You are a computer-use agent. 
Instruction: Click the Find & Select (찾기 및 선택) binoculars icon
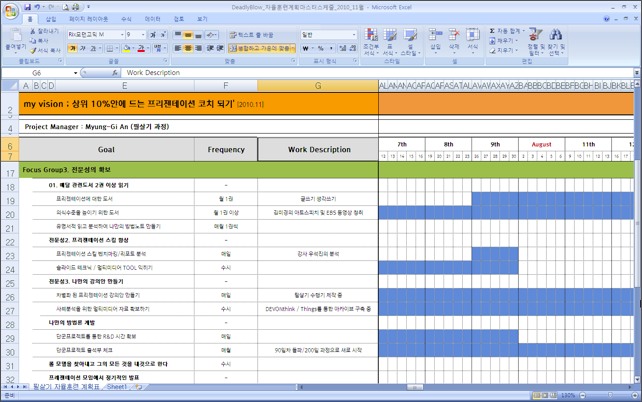tap(555, 40)
